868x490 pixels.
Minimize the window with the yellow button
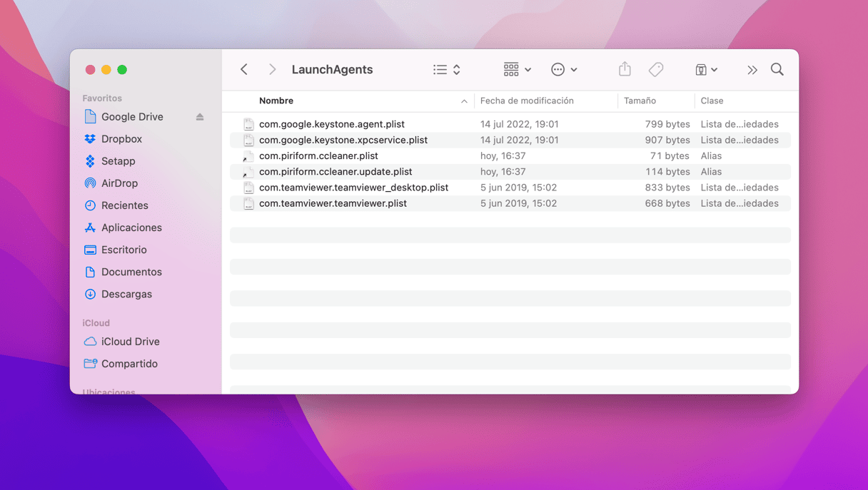pyautogui.click(x=106, y=70)
